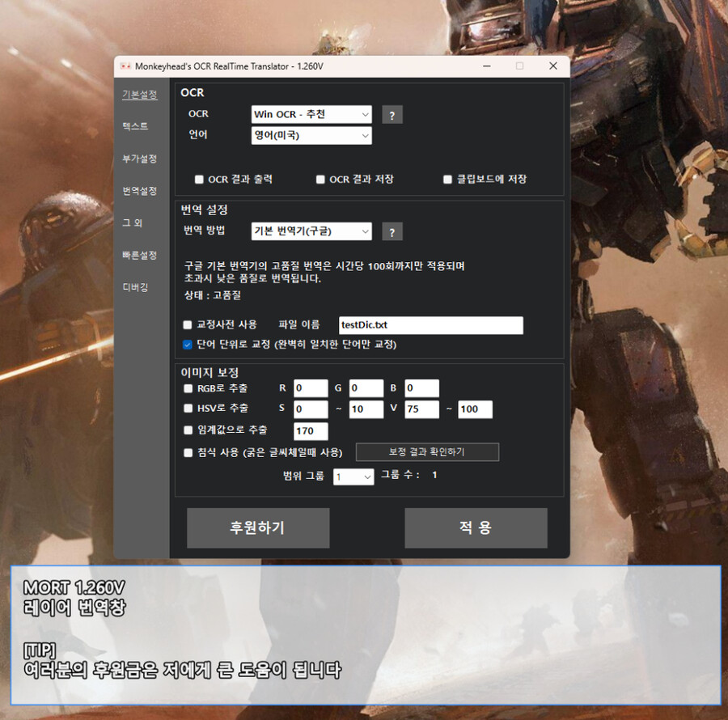
Task: Click the 'MORT 1.260V' text in layer window
Action: 74,587
